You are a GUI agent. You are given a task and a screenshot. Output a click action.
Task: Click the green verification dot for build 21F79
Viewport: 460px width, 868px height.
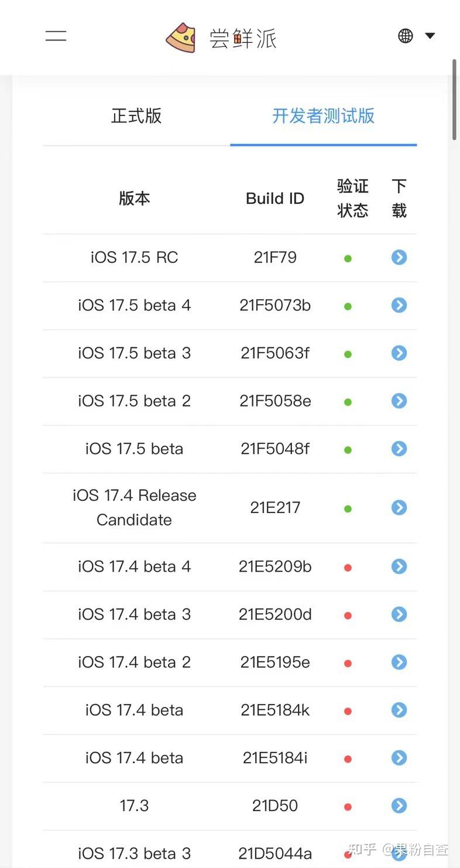tap(348, 257)
